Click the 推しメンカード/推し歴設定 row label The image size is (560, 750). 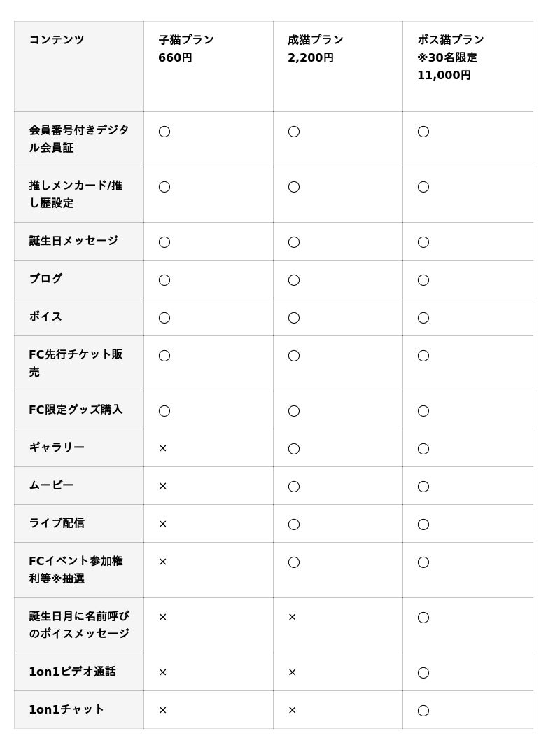[x=76, y=194]
